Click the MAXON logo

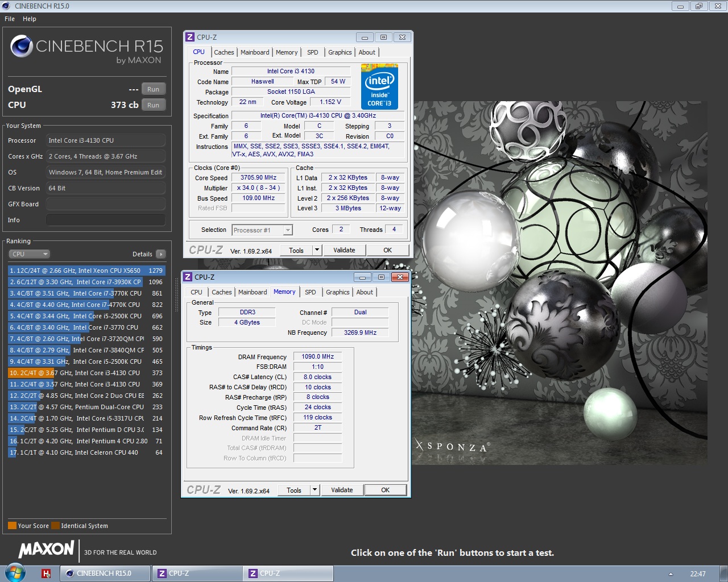coord(46,550)
